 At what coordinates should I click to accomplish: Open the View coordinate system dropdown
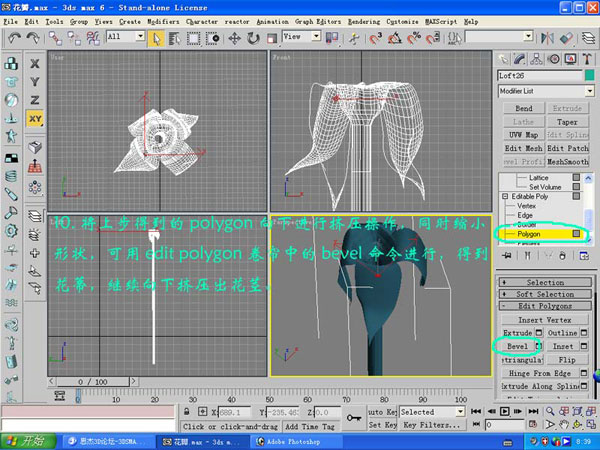(316, 36)
